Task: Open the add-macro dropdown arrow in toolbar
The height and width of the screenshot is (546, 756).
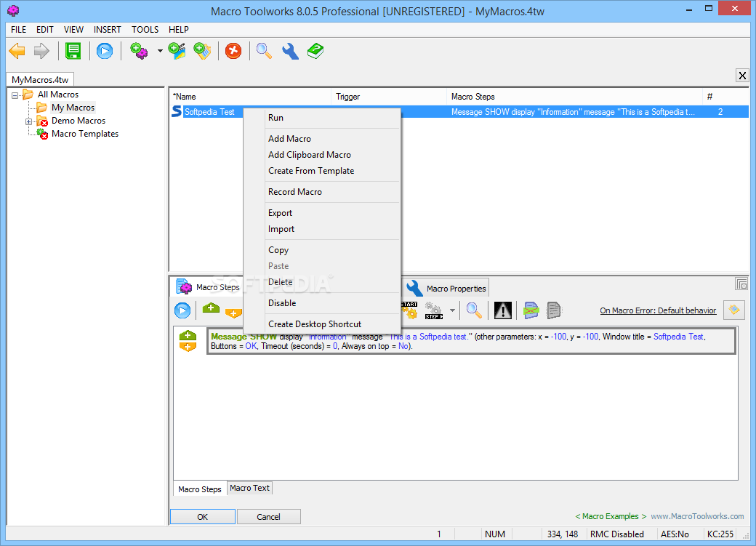Action: (x=160, y=51)
